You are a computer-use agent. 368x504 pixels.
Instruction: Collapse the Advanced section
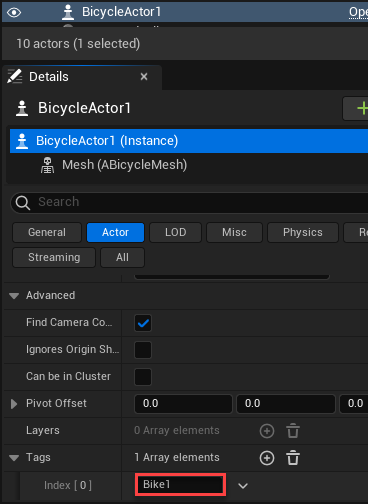click(14, 296)
